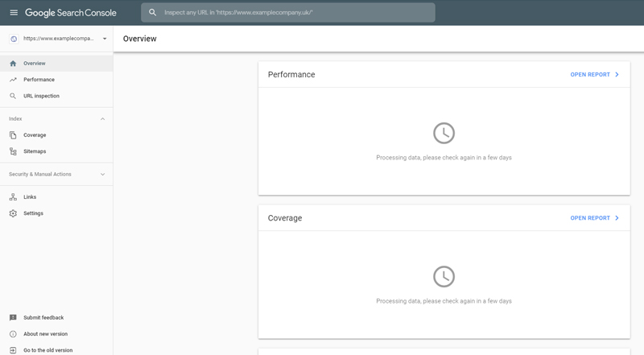Click the Go to old version exit icon
The height and width of the screenshot is (355, 644).
tap(13, 350)
